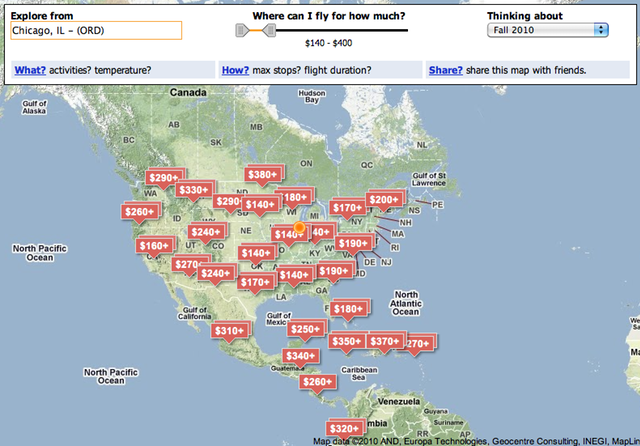The height and width of the screenshot is (446, 640).
Task: Open the Fall 2010 season dropdown
Action: click(x=548, y=30)
